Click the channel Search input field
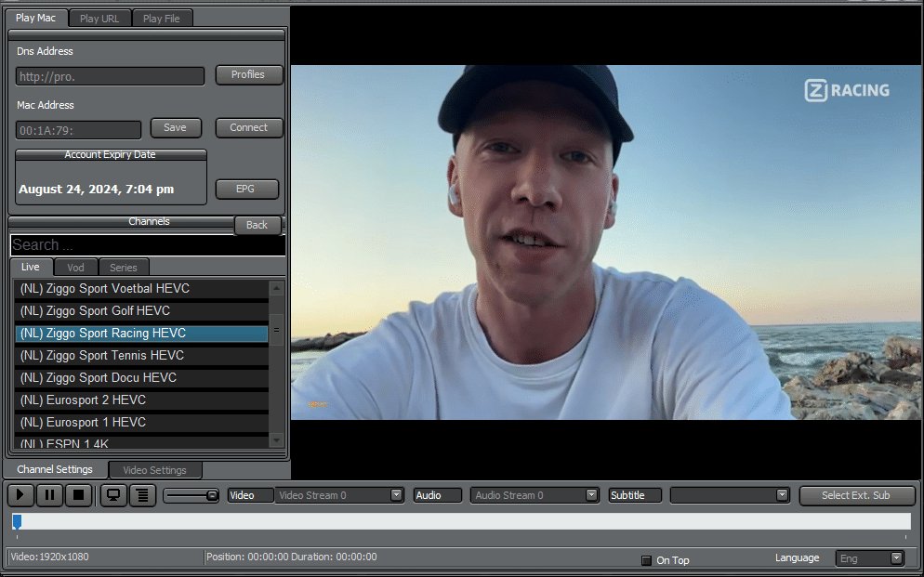 tap(147, 245)
